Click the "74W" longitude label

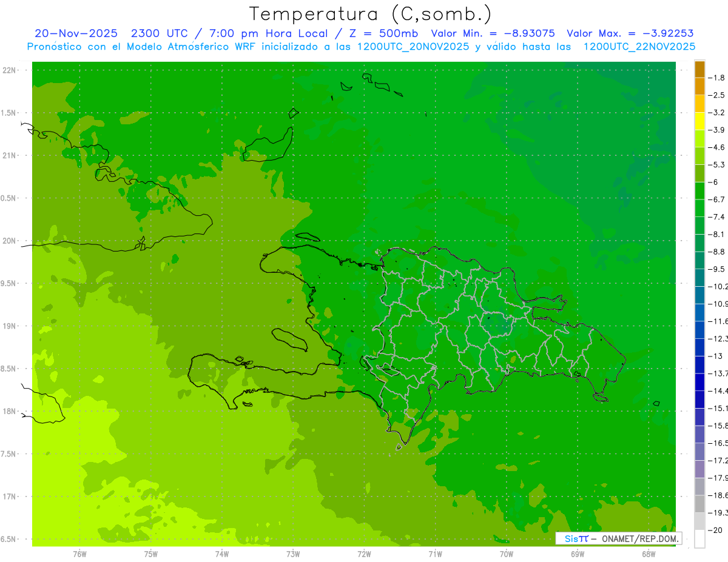click(222, 554)
